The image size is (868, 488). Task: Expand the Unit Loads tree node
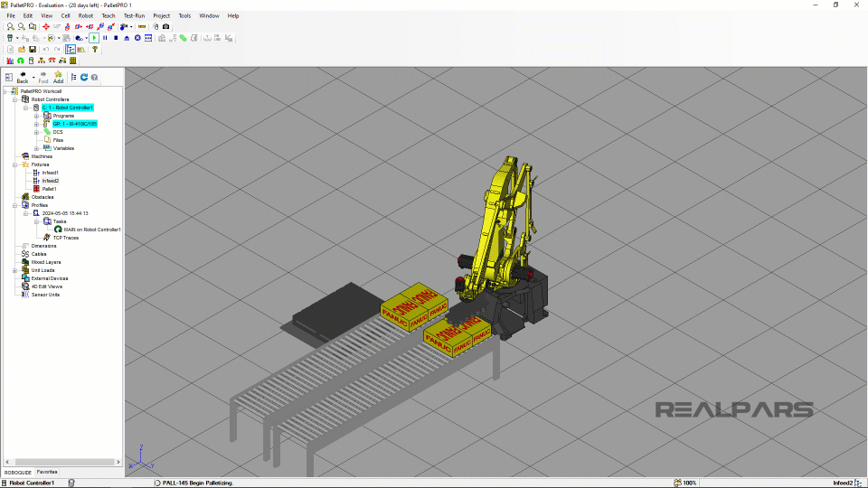tap(15, 270)
